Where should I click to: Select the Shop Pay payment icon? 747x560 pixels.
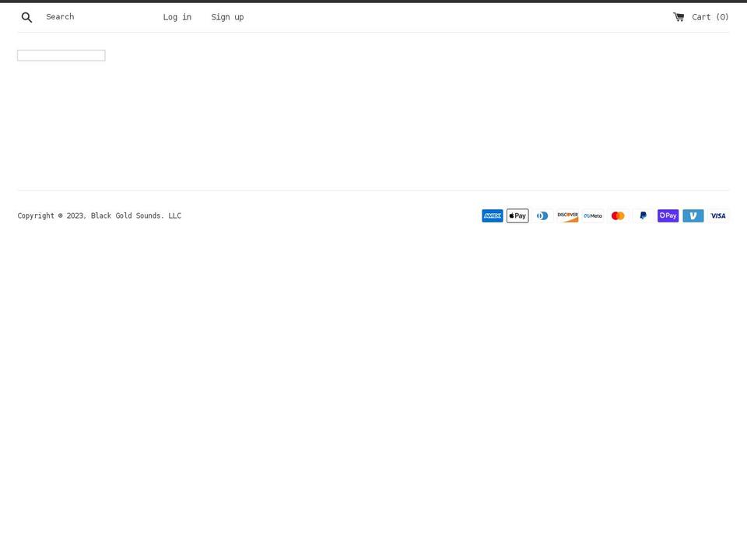click(x=668, y=215)
